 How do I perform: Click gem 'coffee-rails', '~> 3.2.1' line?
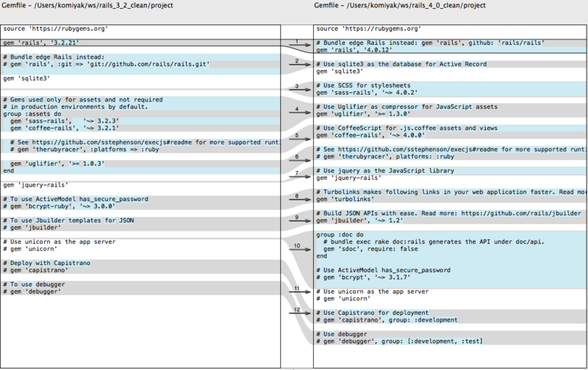point(65,128)
